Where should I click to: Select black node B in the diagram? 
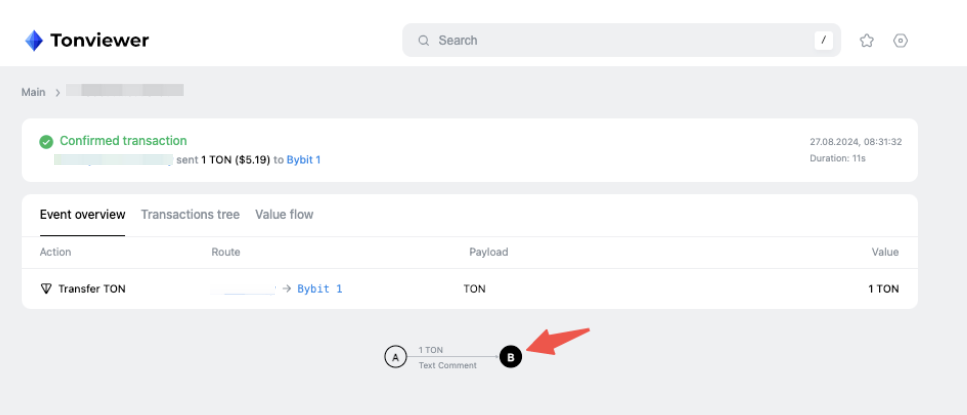coord(510,356)
